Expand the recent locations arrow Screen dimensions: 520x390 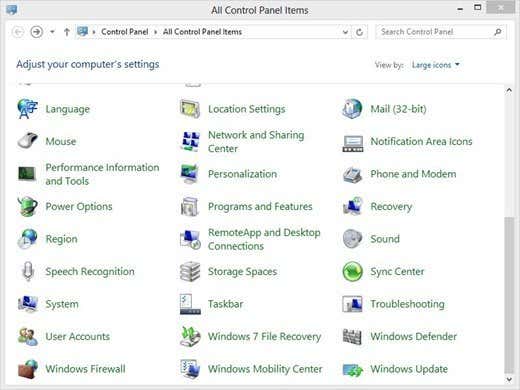point(52,32)
